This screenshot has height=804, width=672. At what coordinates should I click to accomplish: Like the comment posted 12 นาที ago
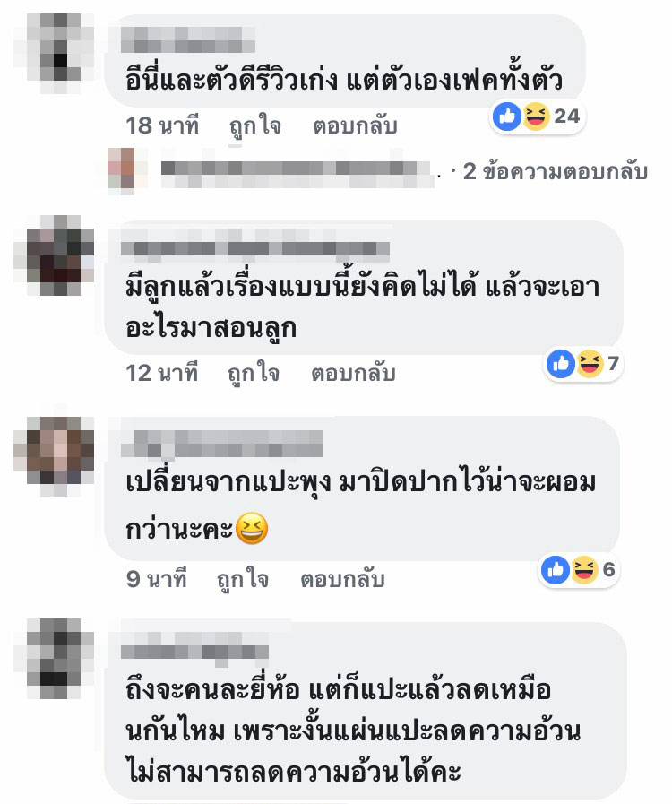click(x=254, y=374)
